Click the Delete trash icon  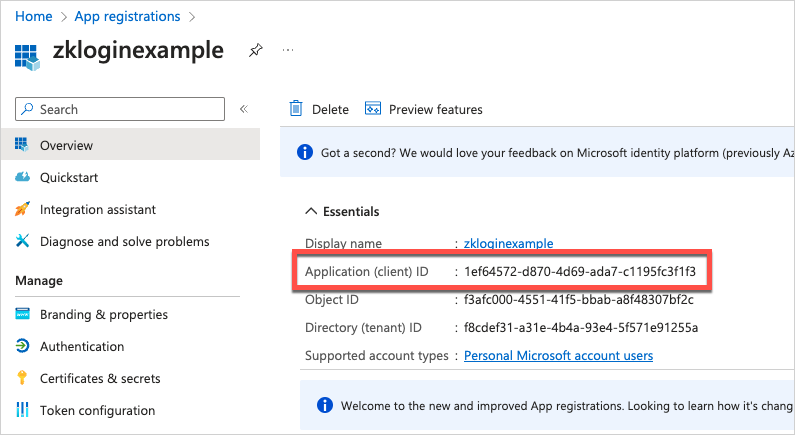point(296,109)
